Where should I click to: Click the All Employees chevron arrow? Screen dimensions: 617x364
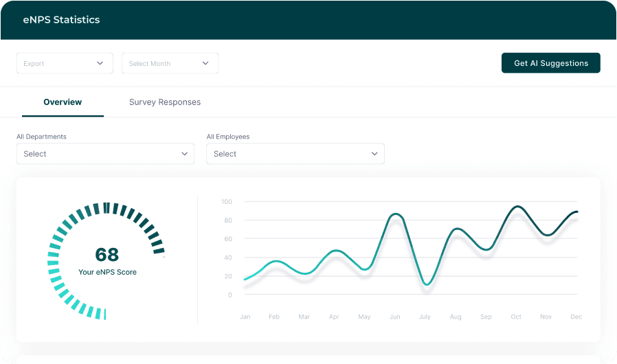click(374, 154)
